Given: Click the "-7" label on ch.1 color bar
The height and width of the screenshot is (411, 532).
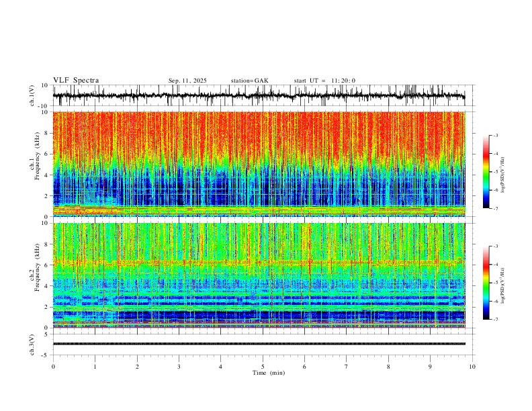Looking at the screenshot, I should click(496, 209).
